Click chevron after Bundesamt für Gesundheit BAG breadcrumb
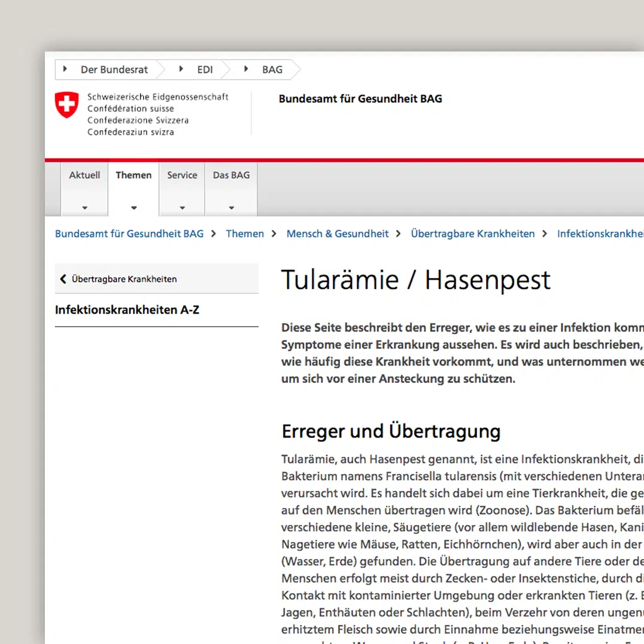Viewport: 644px width, 644px height. [214, 233]
